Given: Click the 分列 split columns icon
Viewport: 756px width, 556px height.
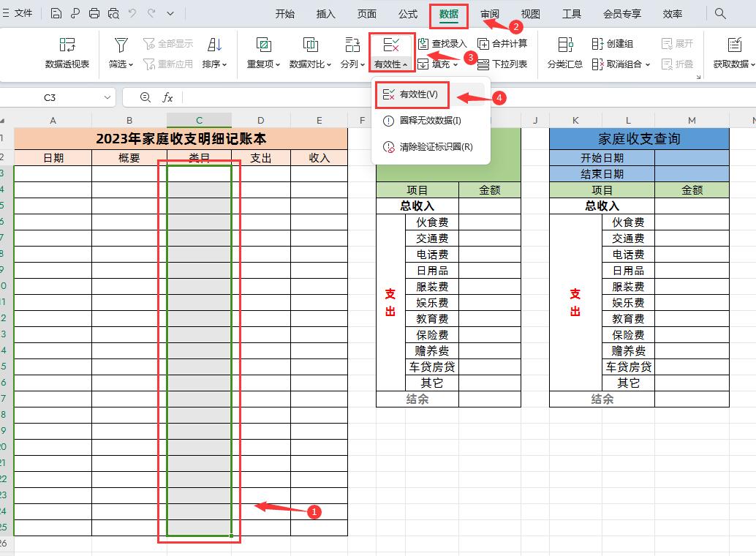Looking at the screenshot, I should pyautogui.click(x=352, y=45).
